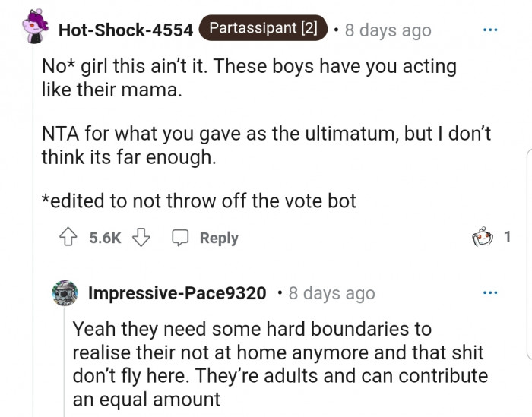Image resolution: width=532 pixels, height=417 pixels.
Task: Open options menu for Hot-Shock-4554's comment
Action: (x=490, y=30)
